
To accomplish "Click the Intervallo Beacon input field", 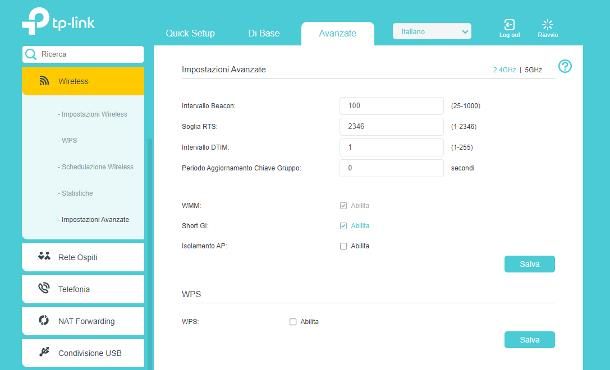I will 391,106.
